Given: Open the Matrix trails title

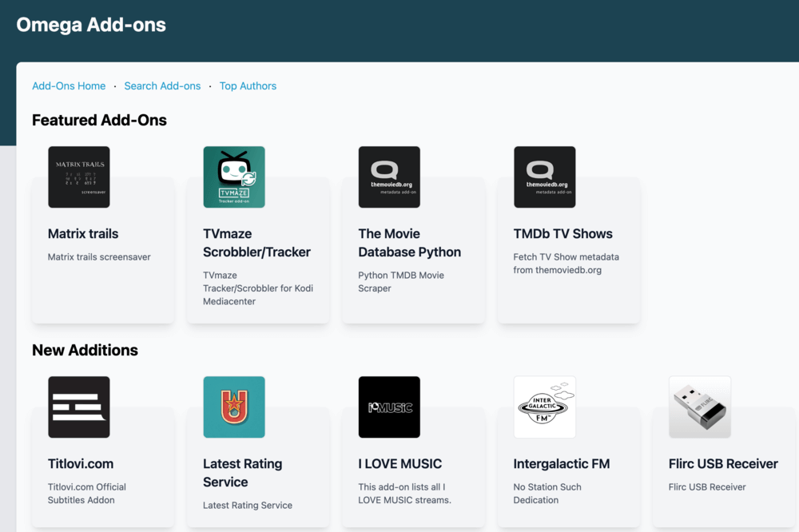Looking at the screenshot, I should coord(83,234).
